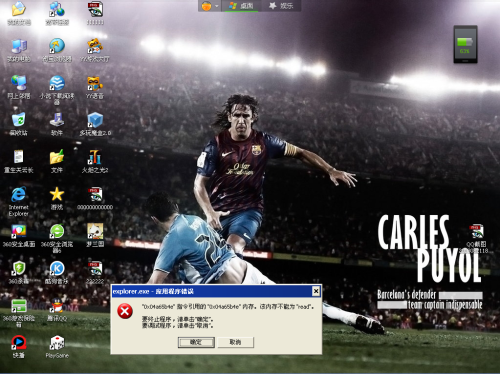
Task: Click the YY语音 shortcut icon
Action: [95, 83]
